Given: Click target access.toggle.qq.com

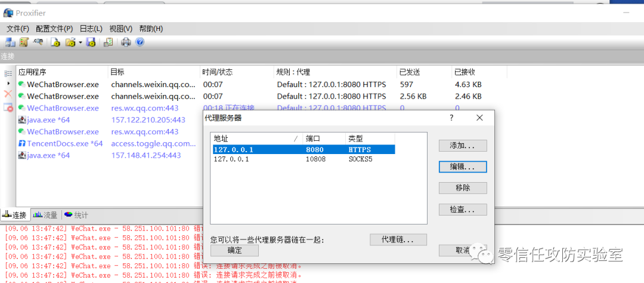Looking at the screenshot, I should [154, 143].
